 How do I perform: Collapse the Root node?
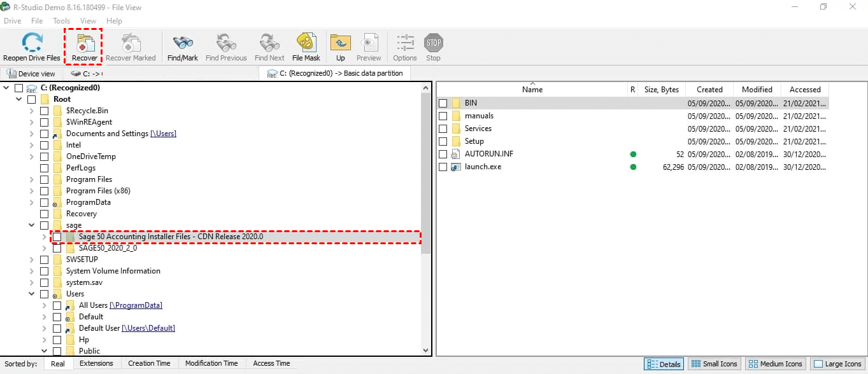[x=19, y=99]
